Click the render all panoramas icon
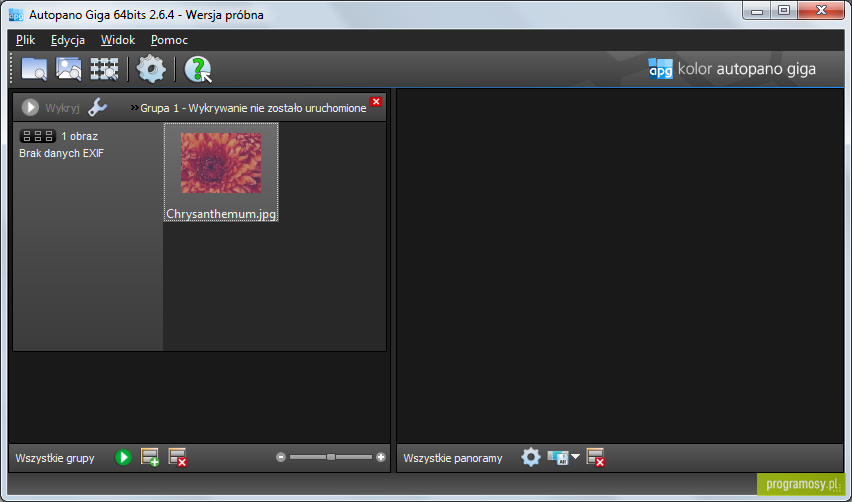Viewport: 852px width, 502px height. pos(557,457)
